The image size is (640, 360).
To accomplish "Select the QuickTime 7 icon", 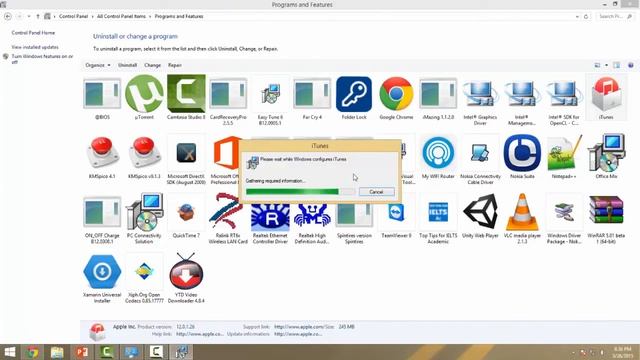I will pyautogui.click(x=186, y=212).
